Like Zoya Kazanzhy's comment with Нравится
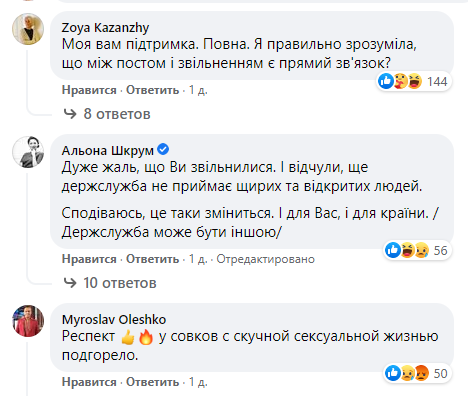 (89, 90)
